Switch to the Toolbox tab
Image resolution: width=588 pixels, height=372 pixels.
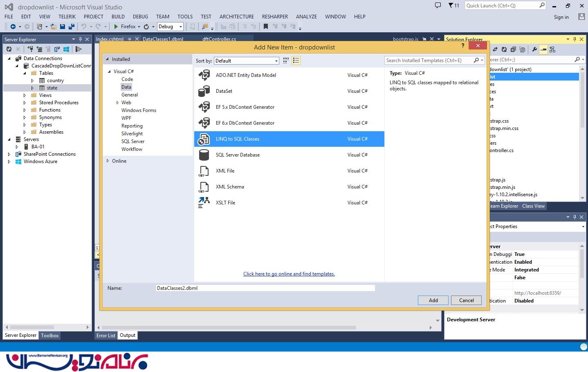[x=50, y=336]
